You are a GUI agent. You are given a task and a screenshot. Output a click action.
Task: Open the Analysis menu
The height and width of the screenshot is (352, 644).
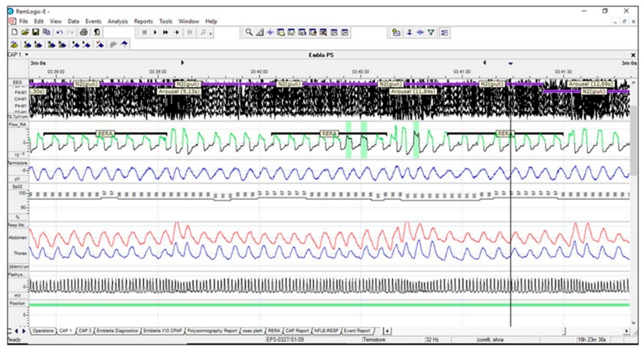(x=118, y=21)
